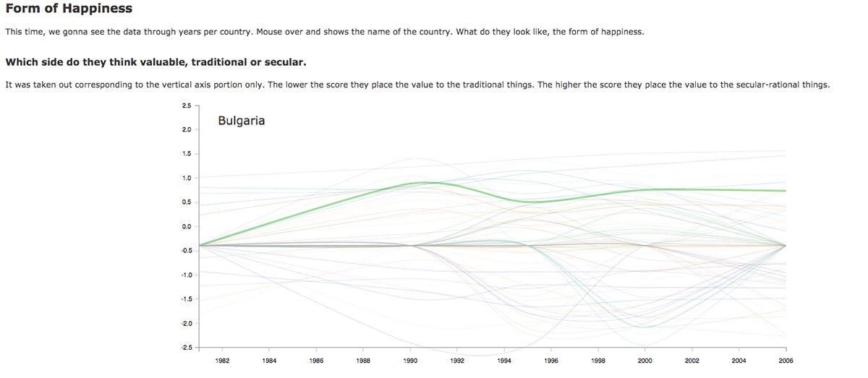
Task: Click the 1982 tick on the x-axis
Action: 222,360
